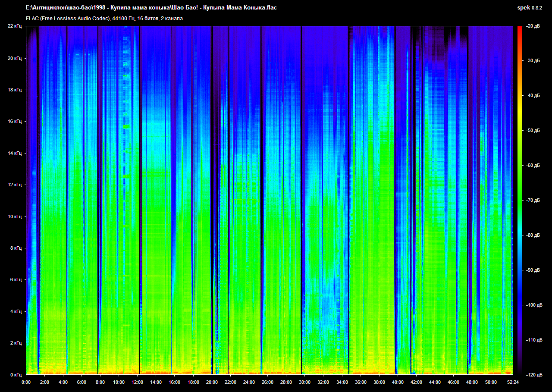The width and height of the screenshot is (552, 392).
Task: Click the spek 0.8.2 version label
Action: [530, 8]
